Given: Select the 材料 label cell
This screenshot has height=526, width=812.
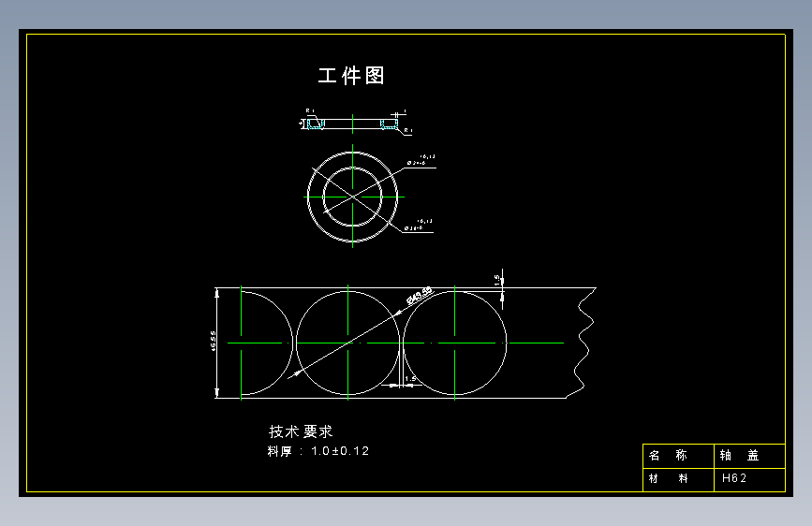Looking at the screenshot, I should (678, 479).
